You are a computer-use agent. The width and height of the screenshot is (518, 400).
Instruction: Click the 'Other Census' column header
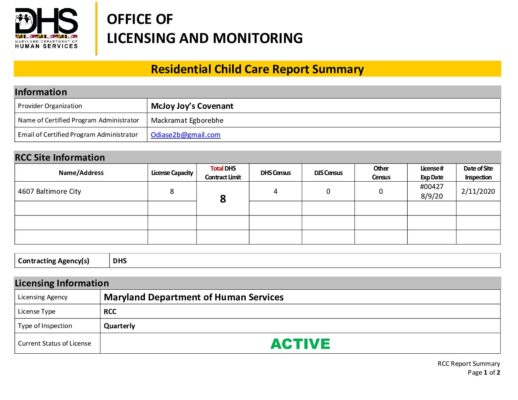(x=381, y=173)
